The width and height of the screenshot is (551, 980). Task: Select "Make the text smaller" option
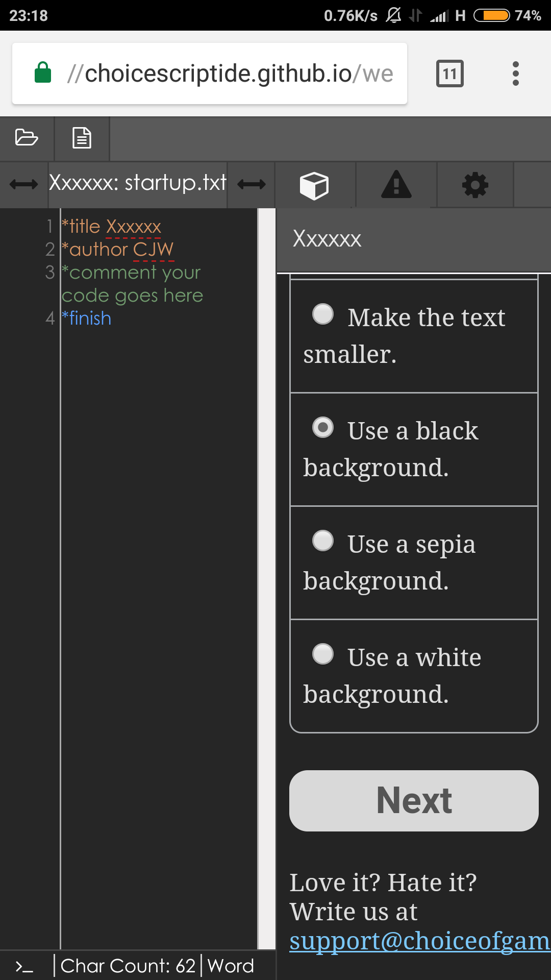(x=323, y=314)
